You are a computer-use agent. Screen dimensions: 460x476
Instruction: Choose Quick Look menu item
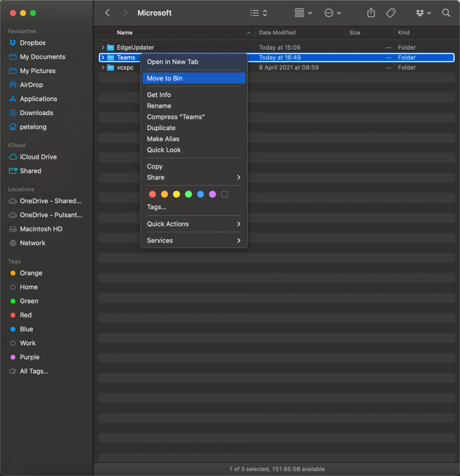[x=194, y=150]
